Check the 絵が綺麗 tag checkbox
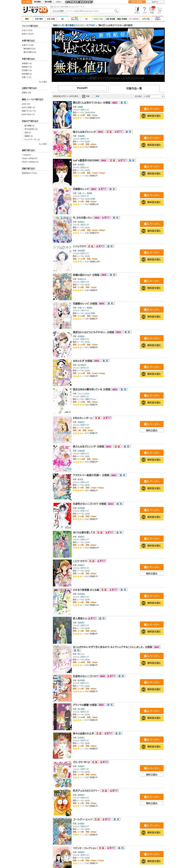186x868 pixels. (x=23, y=126)
